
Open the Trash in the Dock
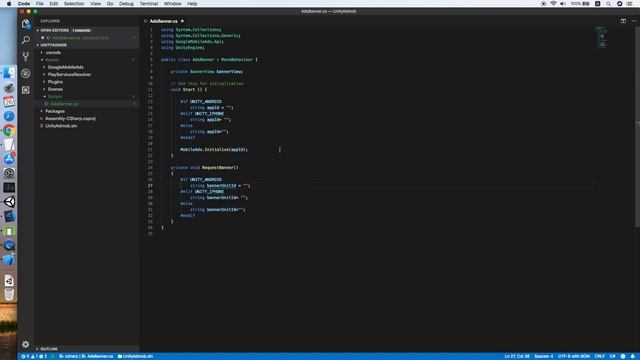click(x=9, y=294)
